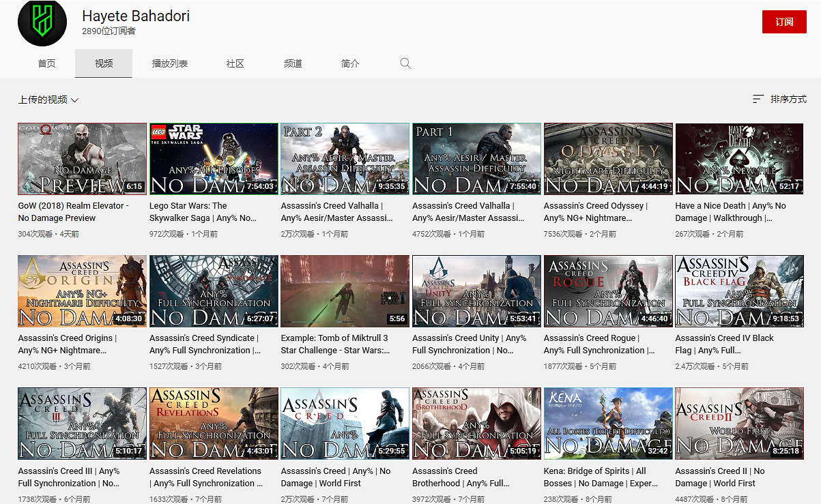
Task: Click the Hayete Bahadori channel avatar
Action: click(42, 23)
